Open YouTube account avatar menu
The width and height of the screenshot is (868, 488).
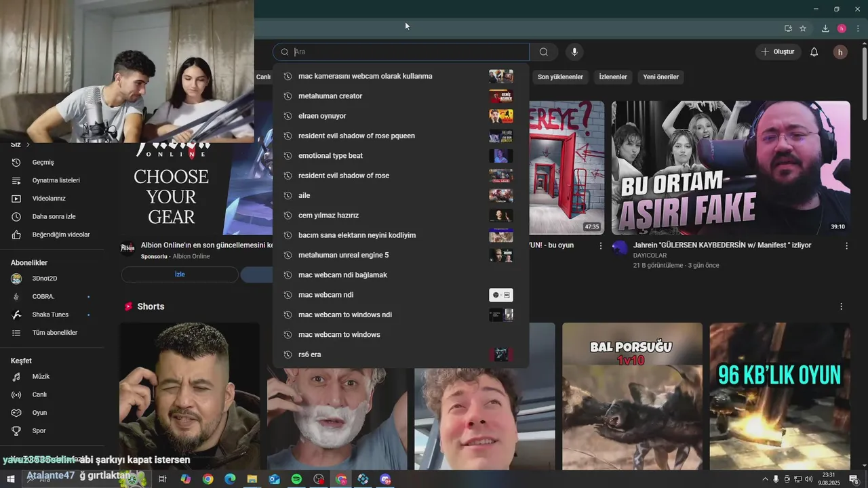coord(840,52)
